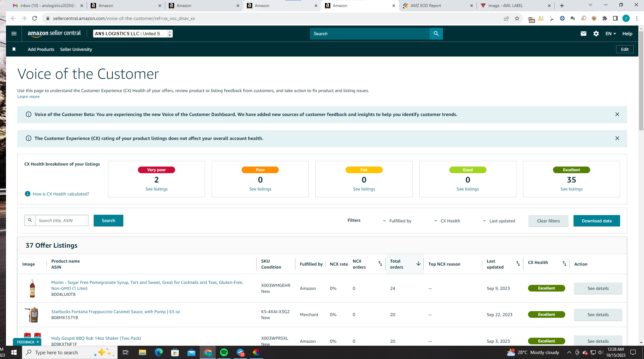Click the bookmark flag icon
The width and height of the screenshot is (644, 359).
(x=14, y=50)
